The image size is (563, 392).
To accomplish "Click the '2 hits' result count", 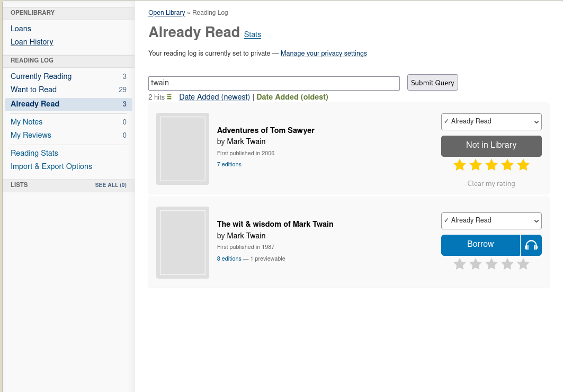I will tap(157, 97).
